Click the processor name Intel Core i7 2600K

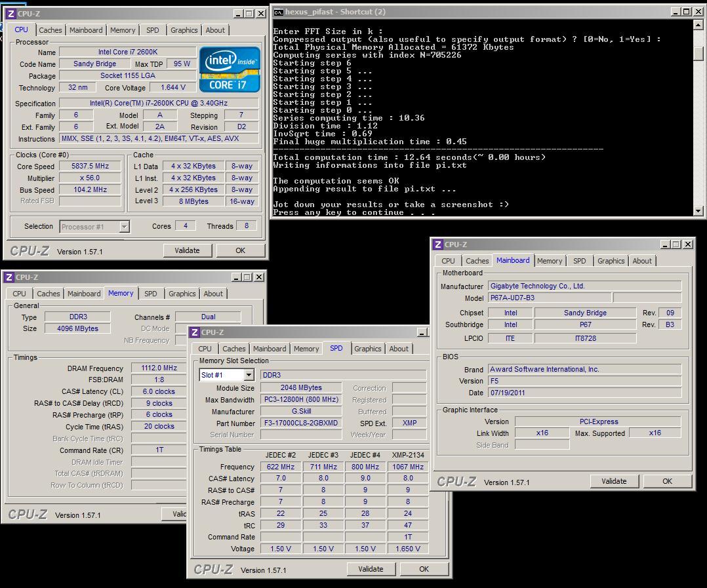(128, 52)
